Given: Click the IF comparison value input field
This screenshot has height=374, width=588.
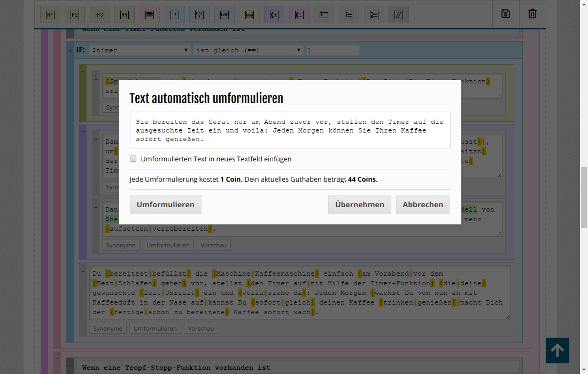Looking at the screenshot, I should click(x=332, y=50).
